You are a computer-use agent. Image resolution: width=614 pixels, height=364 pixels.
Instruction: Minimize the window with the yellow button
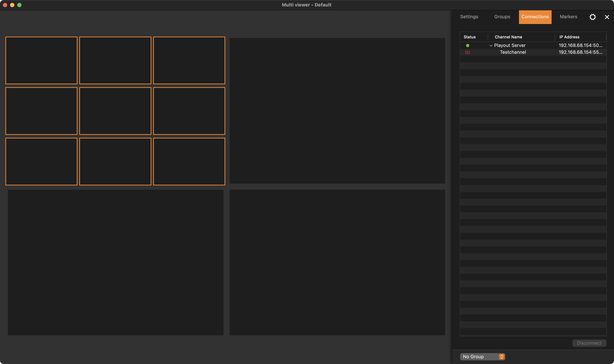(x=12, y=5)
